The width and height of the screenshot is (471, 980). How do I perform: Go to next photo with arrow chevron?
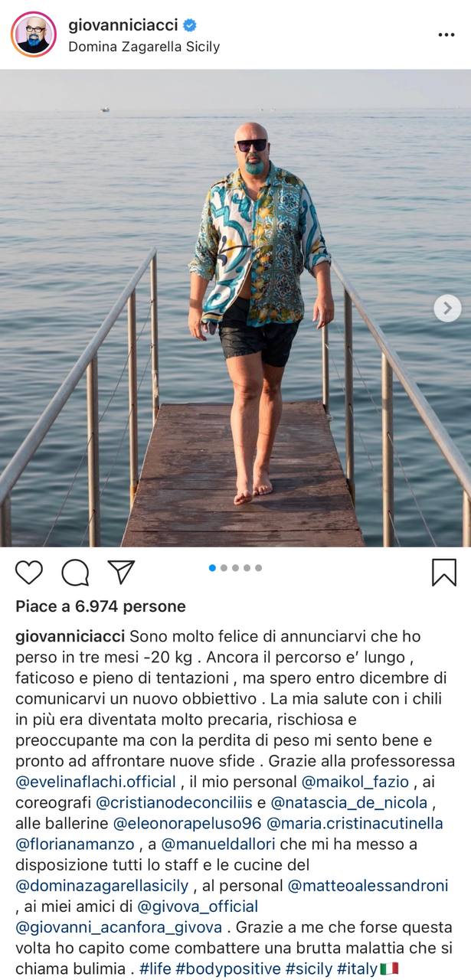click(x=447, y=309)
